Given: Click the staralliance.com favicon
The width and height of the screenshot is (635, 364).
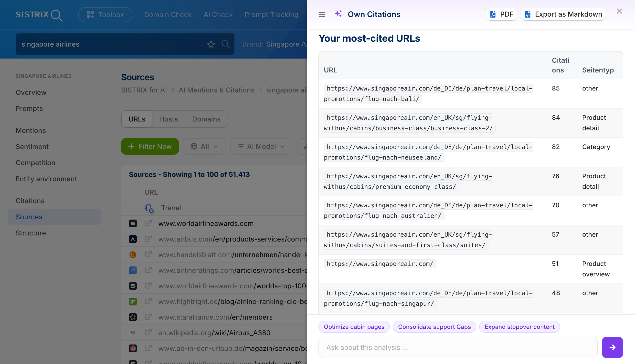Looking at the screenshot, I should pyautogui.click(x=133, y=317).
